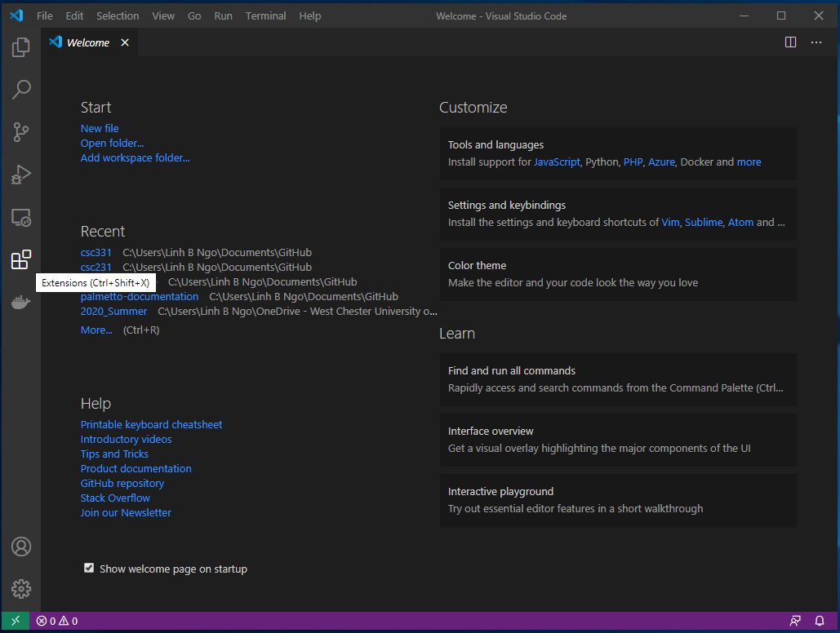The image size is (840, 633).
Task: Open the Interface overview card
Action: pos(618,440)
